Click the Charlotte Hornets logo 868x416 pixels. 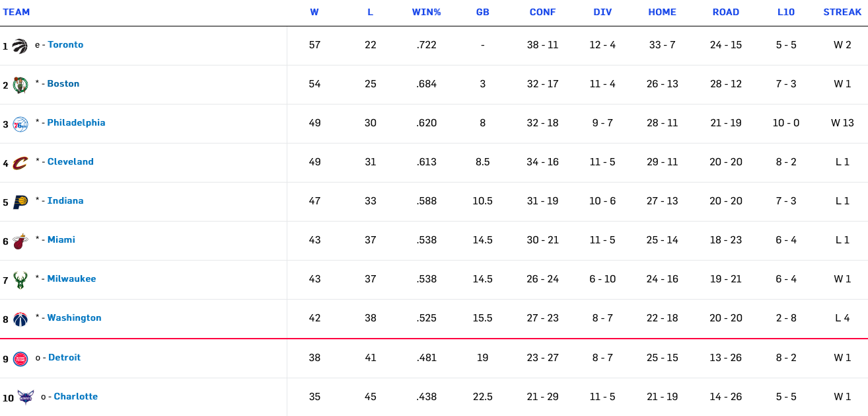click(26, 397)
